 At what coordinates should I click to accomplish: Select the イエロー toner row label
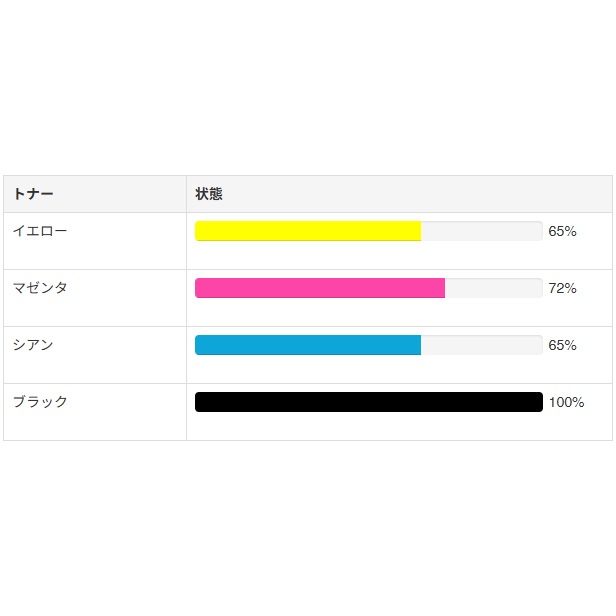40,231
